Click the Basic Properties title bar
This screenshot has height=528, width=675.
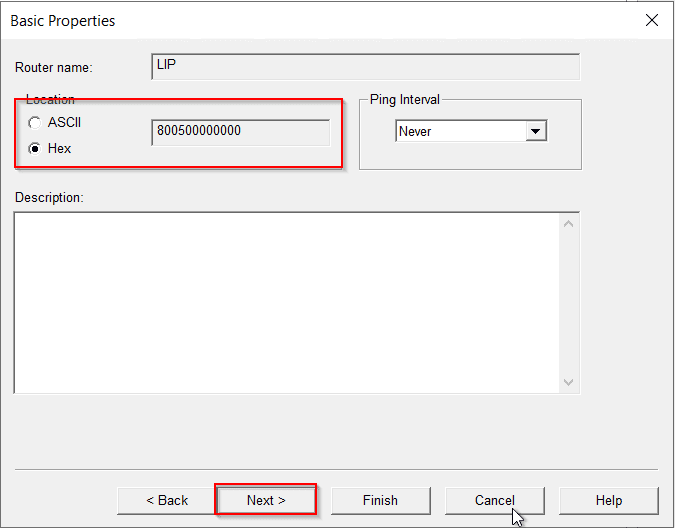300,20
